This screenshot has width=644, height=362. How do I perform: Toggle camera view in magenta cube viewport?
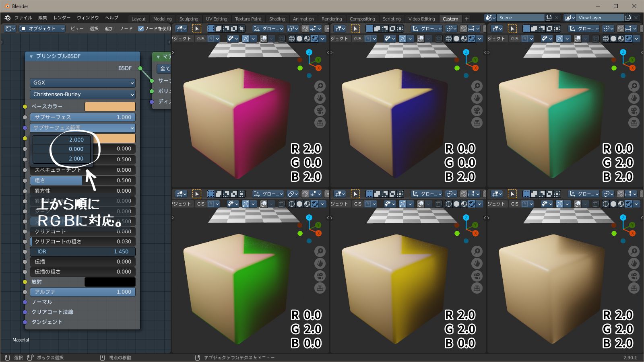click(x=320, y=111)
